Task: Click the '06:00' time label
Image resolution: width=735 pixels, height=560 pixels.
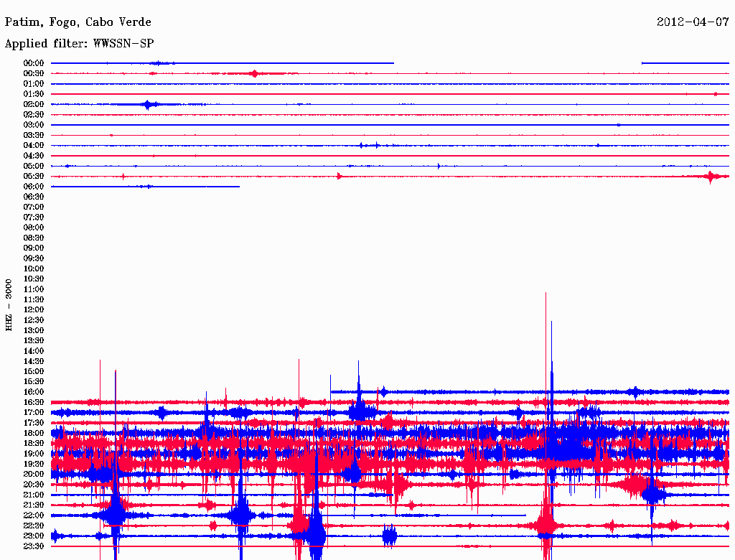Action: tap(34, 186)
